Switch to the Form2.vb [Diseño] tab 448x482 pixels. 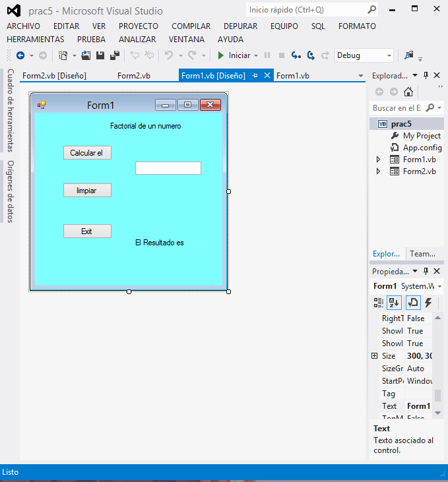click(54, 76)
